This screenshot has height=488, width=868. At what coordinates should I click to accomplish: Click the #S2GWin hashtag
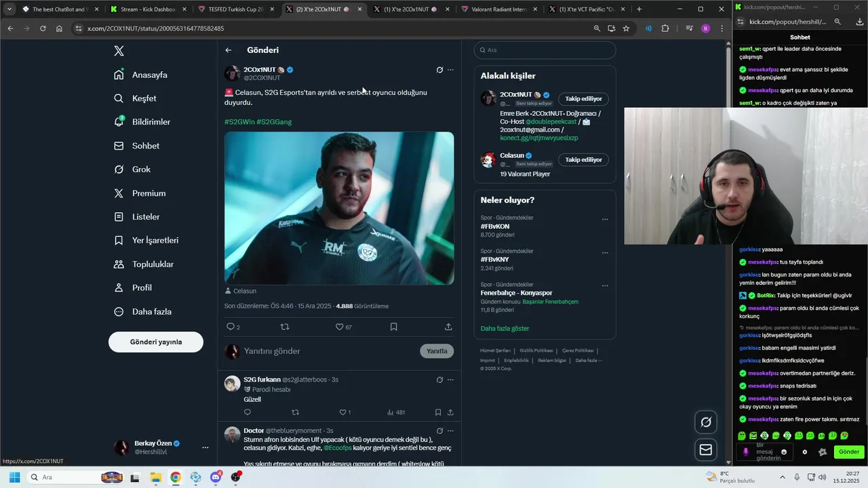click(x=239, y=122)
